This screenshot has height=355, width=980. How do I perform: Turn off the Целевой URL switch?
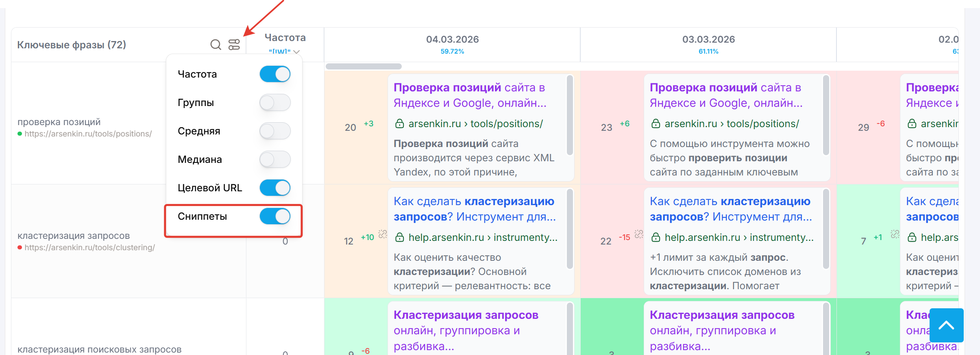tap(275, 188)
